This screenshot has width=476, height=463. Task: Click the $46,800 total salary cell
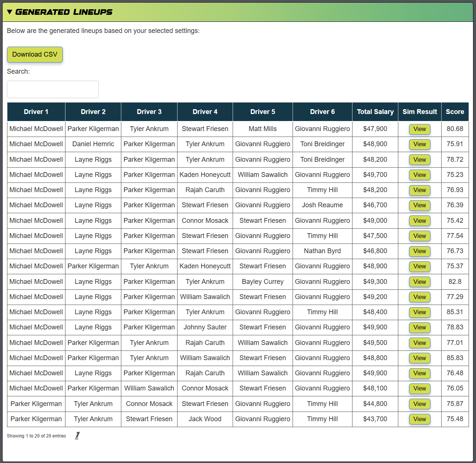(375, 251)
